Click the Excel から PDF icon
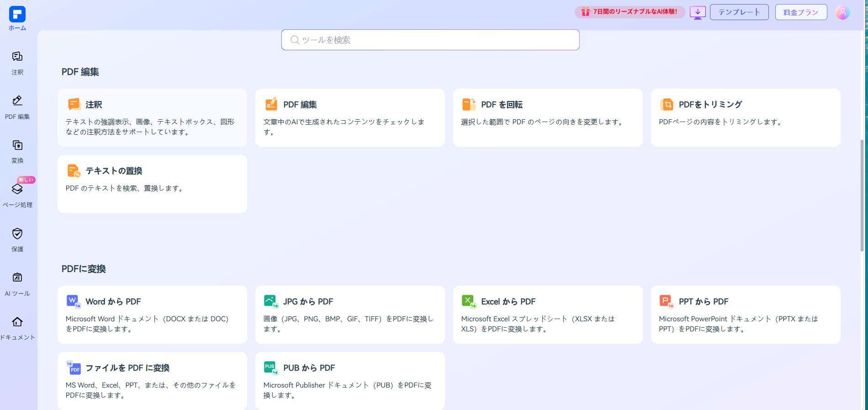The image size is (868, 410). (469, 301)
